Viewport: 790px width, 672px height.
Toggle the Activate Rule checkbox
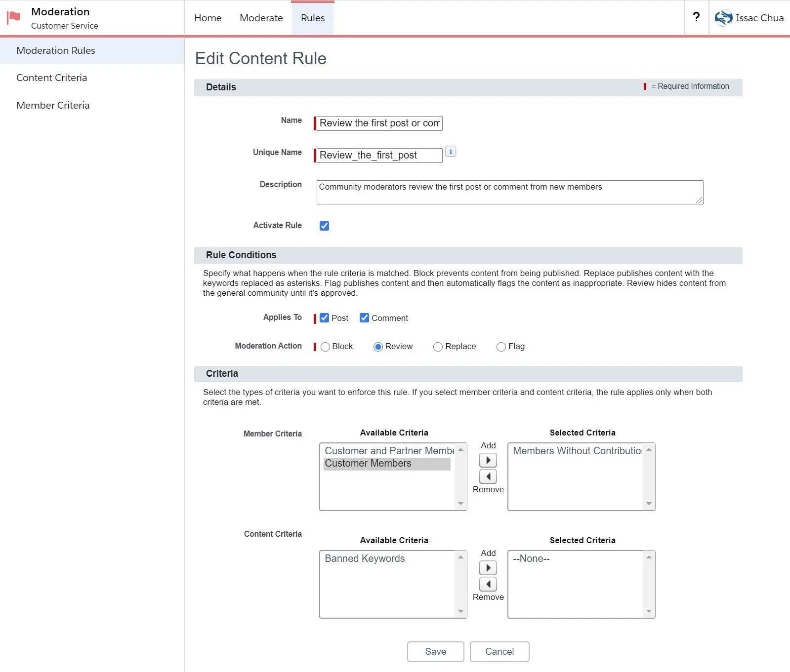pyautogui.click(x=324, y=226)
